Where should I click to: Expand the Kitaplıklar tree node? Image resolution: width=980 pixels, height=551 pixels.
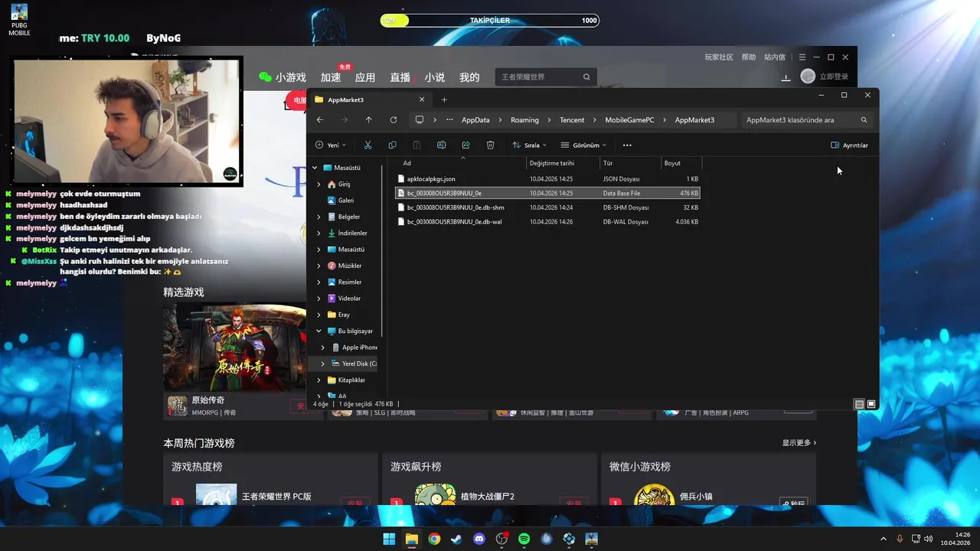point(319,380)
